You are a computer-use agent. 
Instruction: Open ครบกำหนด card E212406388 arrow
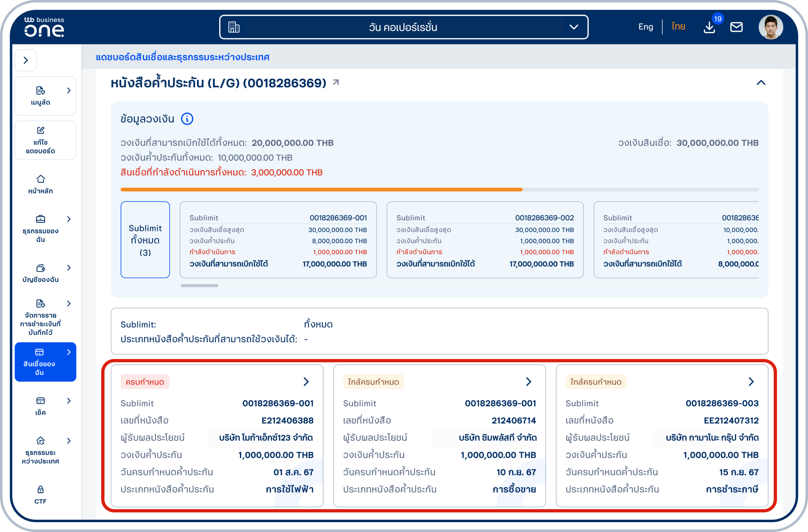(306, 382)
